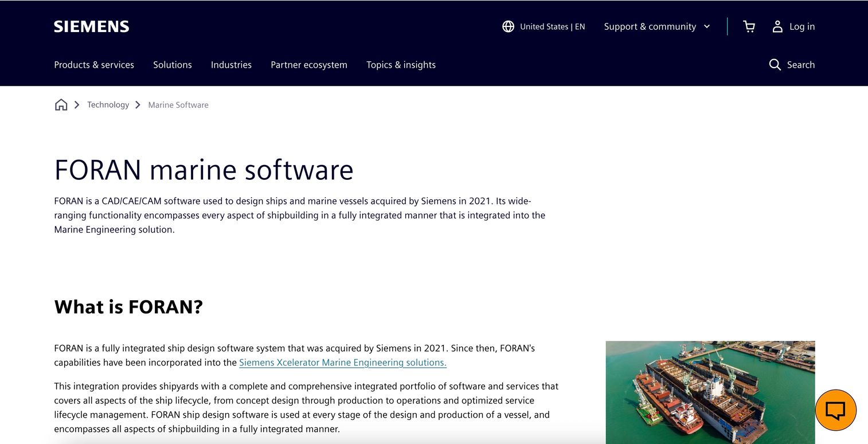Image resolution: width=868 pixels, height=444 pixels.
Task: Click the What is FORAN? heading
Action: point(128,307)
